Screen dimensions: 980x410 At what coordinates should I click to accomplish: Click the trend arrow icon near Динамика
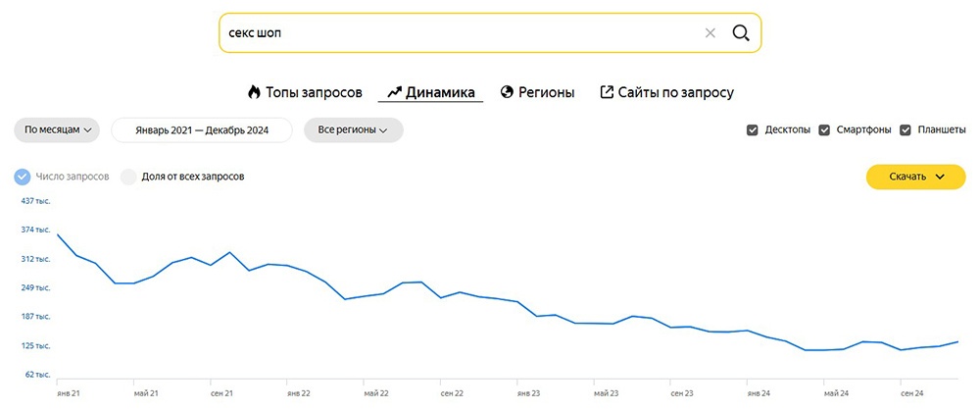point(394,92)
